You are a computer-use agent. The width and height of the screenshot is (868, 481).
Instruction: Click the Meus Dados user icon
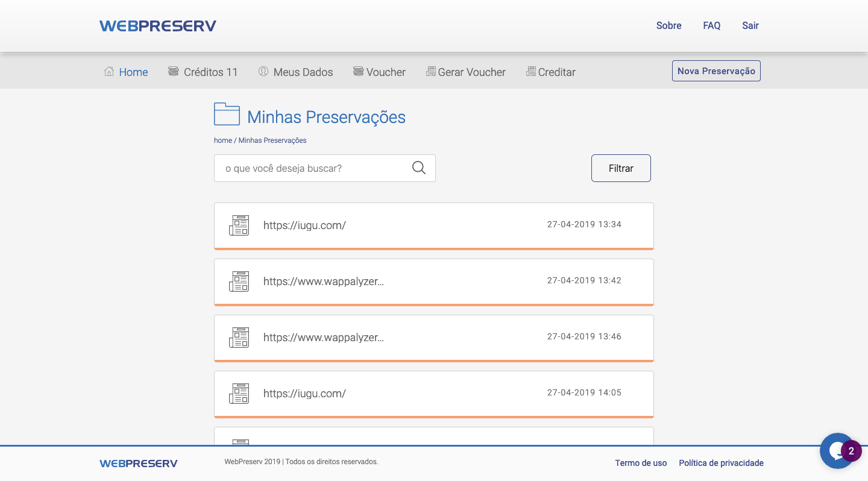click(x=263, y=71)
